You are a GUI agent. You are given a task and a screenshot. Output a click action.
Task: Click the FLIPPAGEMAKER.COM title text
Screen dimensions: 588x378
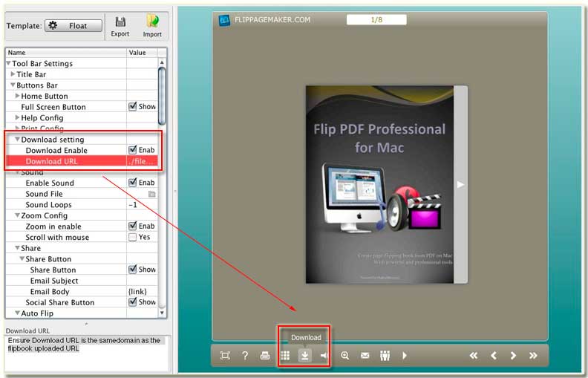(272, 20)
